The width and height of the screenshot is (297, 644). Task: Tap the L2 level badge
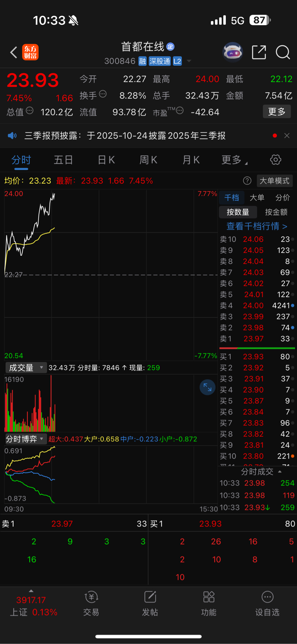pyautogui.click(x=177, y=61)
